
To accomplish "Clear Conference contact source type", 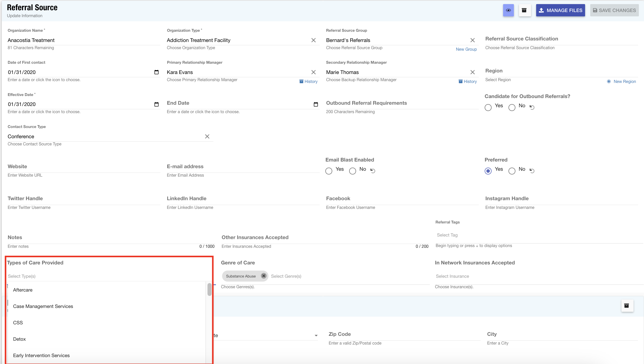I will point(207,136).
